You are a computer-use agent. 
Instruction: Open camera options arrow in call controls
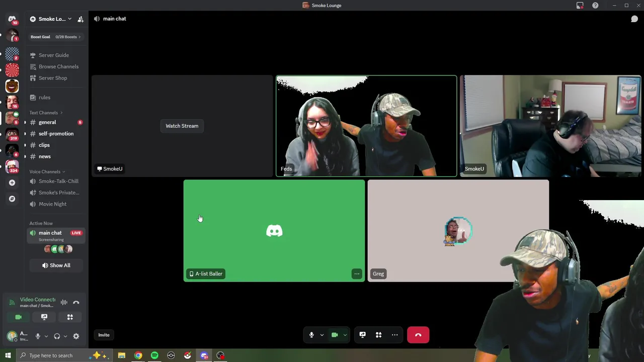click(x=345, y=335)
